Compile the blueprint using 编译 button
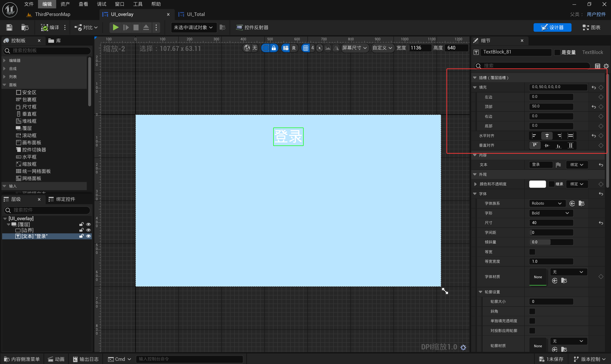This screenshot has height=364, width=611. tap(50, 27)
